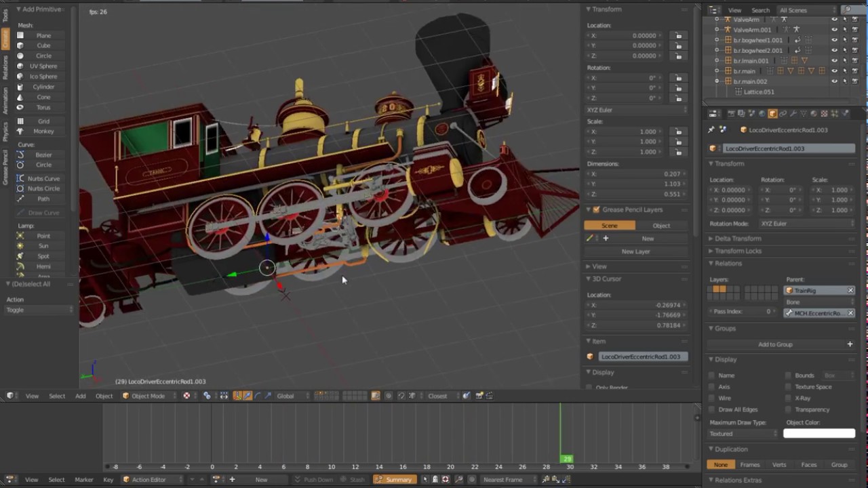
Task: Select the translate manipulator arrow icon
Action: pos(248,396)
